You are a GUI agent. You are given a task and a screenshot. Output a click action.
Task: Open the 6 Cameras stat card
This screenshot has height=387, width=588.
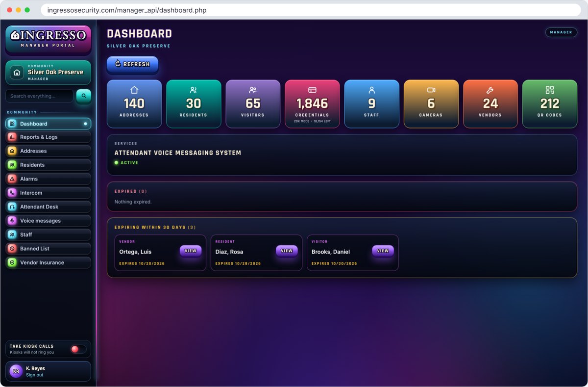[x=431, y=104]
